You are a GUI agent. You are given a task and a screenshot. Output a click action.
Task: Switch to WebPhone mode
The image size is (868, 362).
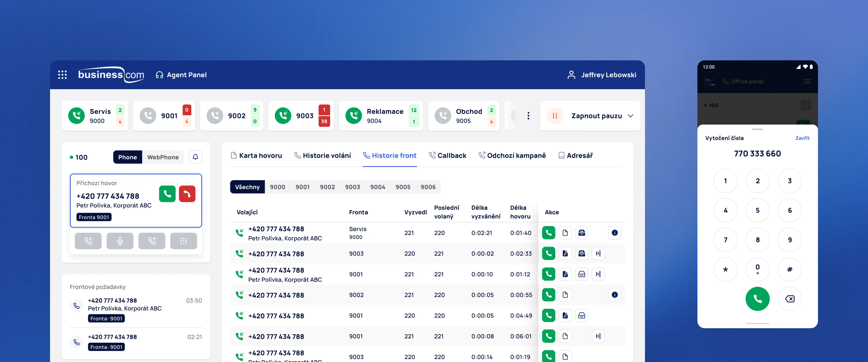click(163, 157)
